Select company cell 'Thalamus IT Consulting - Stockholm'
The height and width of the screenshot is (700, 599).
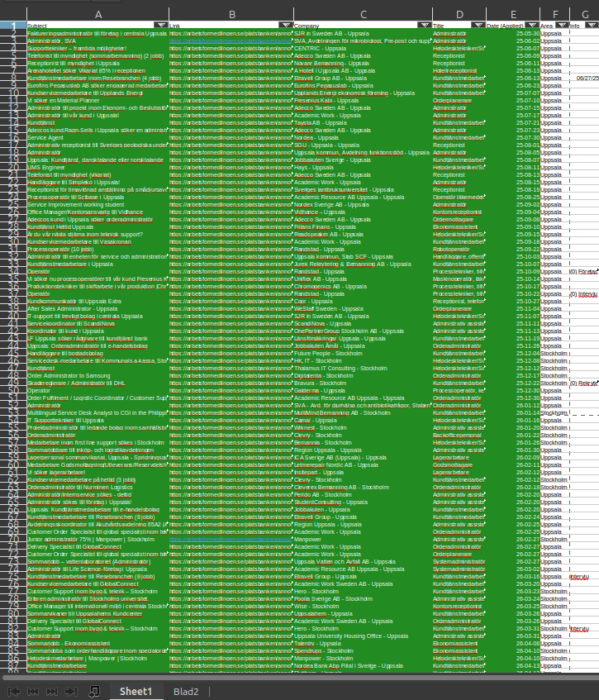pos(363,369)
